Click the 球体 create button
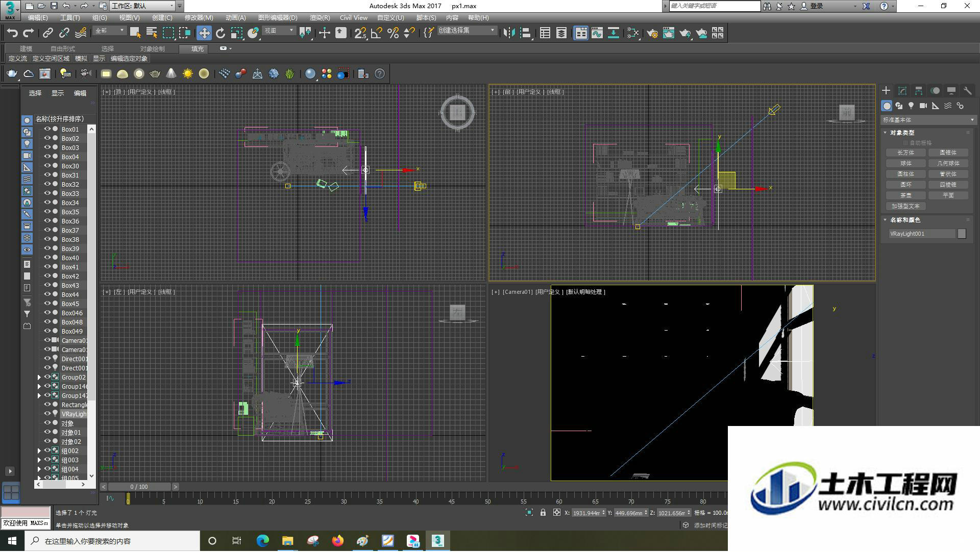Image resolution: width=980 pixels, height=552 pixels. pos(906,163)
